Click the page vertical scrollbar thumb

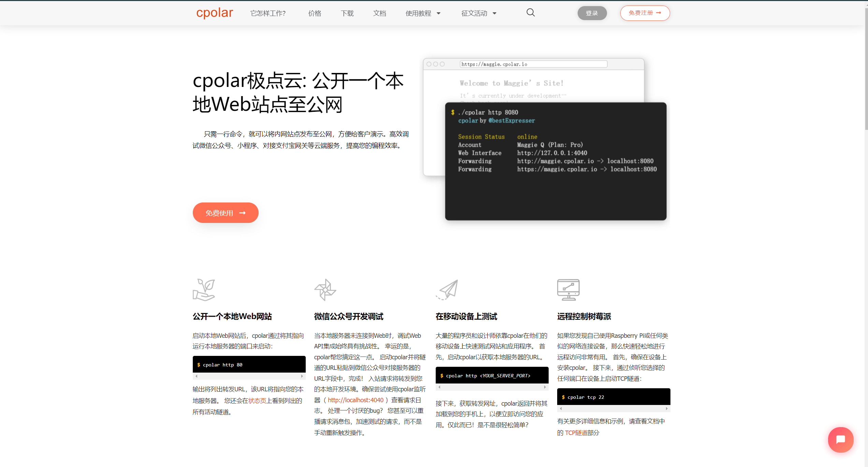click(x=866, y=68)
